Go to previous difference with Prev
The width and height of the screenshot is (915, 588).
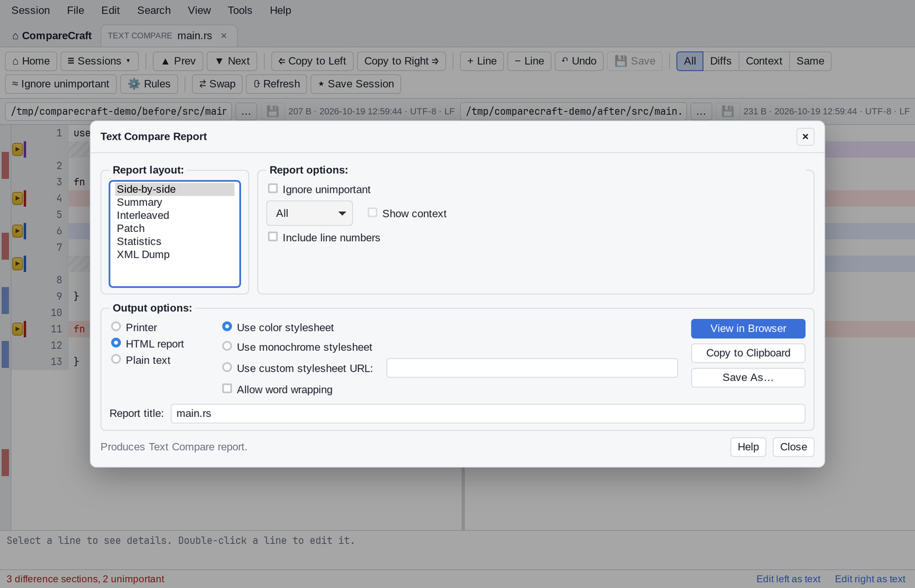178,61
